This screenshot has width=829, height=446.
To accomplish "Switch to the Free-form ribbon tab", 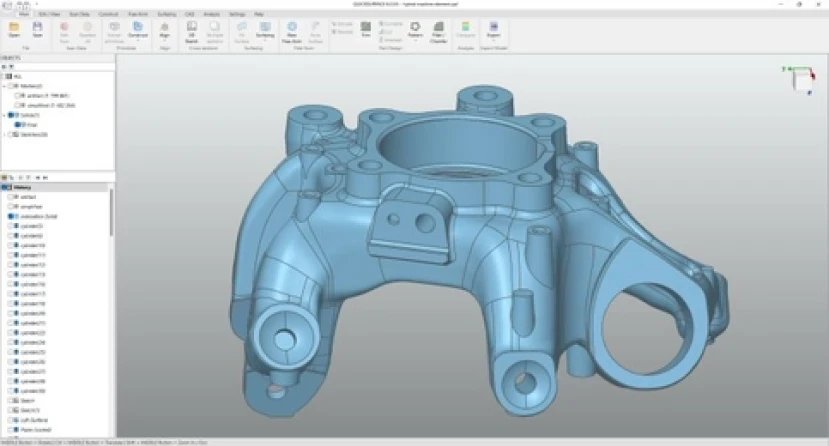I will click(x=138, y=14).
